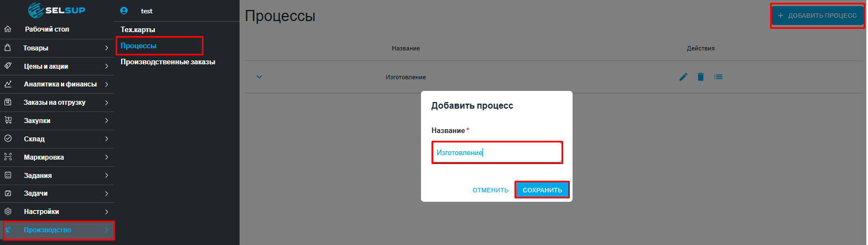Click the home icon for Рабочий стол
The height and width of the screenshot is (245, 868).
[x=8, y=29]
